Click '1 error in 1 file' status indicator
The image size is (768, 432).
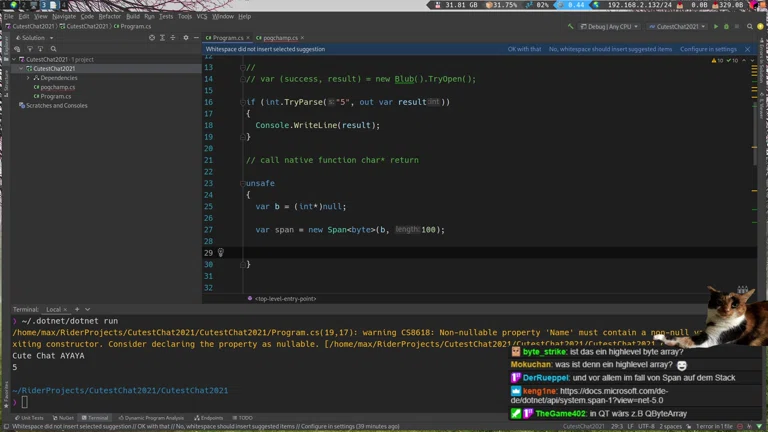click(x=714, y=426)
